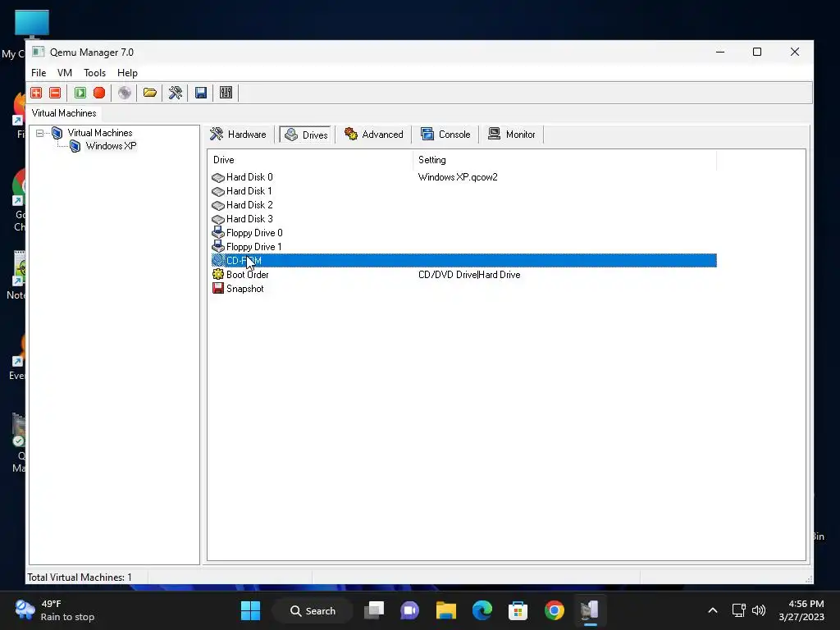
Task: Open the yellow folder toolbar icon
Action: [150, 93]
